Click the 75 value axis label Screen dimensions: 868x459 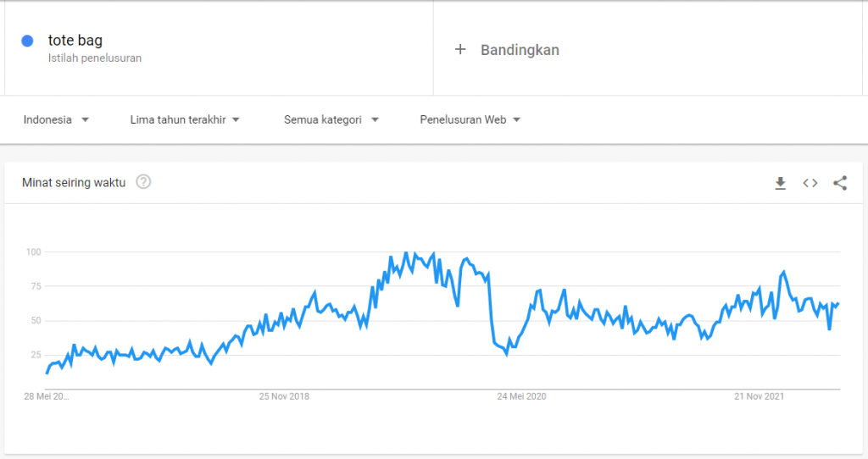(36, 286)
